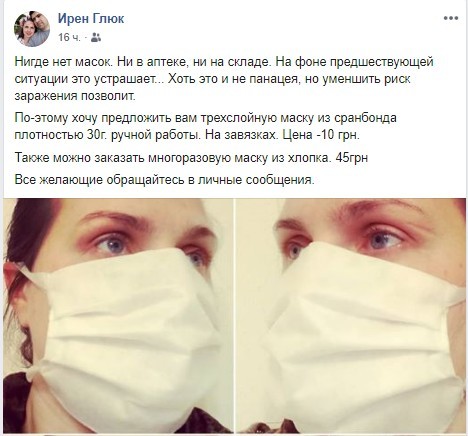Click the white mask in the left photo

[133, 333]
